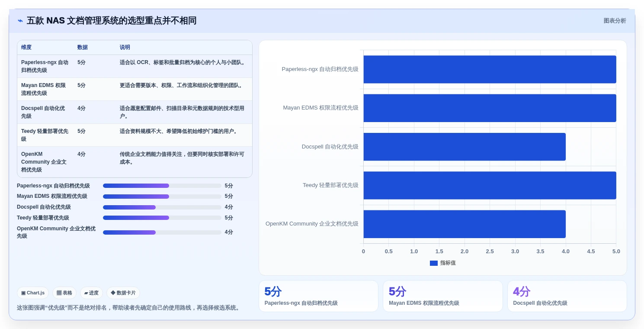Screen dimensions: 644x329
Task: Click description about 邮件、扫描目录和元数据规则
Action: 183,112
